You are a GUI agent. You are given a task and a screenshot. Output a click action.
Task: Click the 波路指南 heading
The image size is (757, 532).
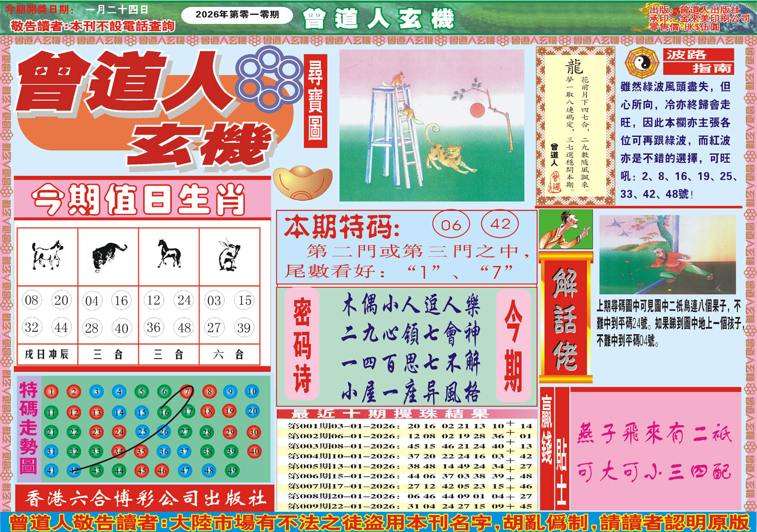tap(698, 61)
